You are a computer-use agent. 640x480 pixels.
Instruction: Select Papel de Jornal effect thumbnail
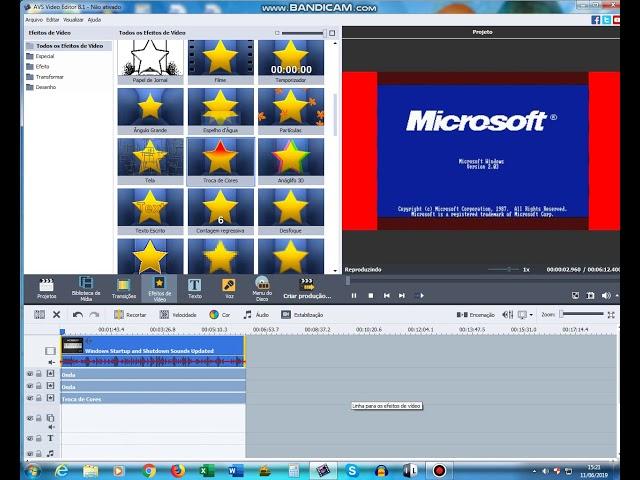coord(150,61)
